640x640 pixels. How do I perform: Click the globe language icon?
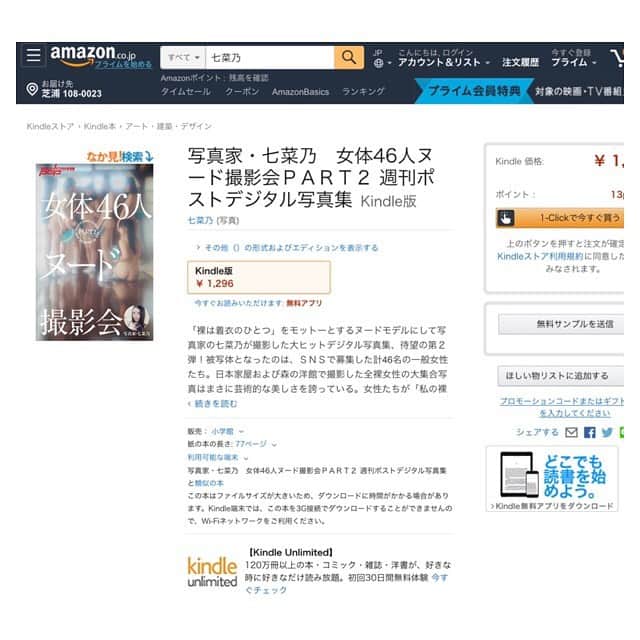click(x=378, y=63)
